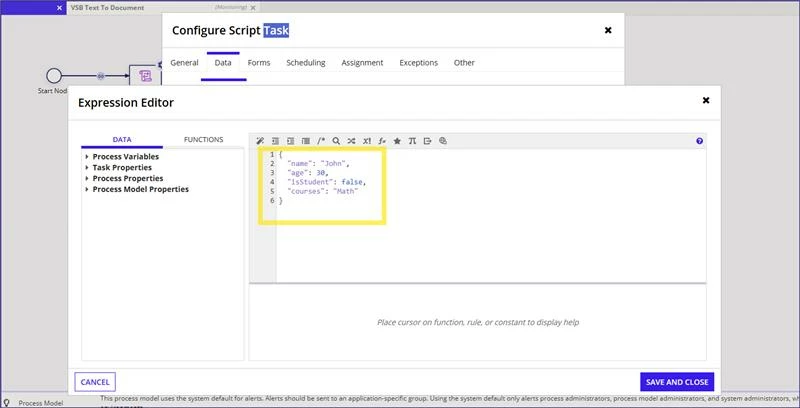
Task: Open the Other tab
Action: pos(464,63)
